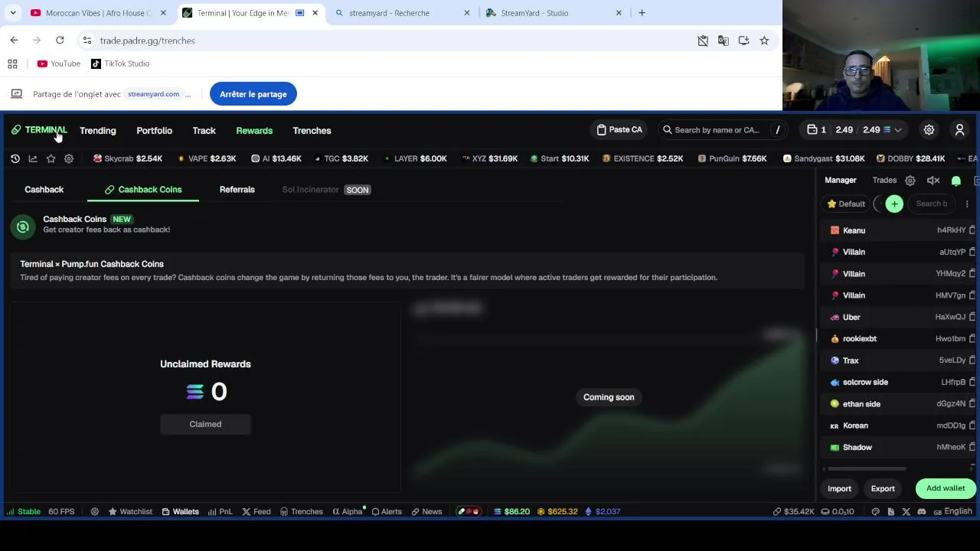Image resolution: width=980 pixels, height=551 pixels.
Task: Open Trenches in the top navigation
Action: tap(312, 130)
